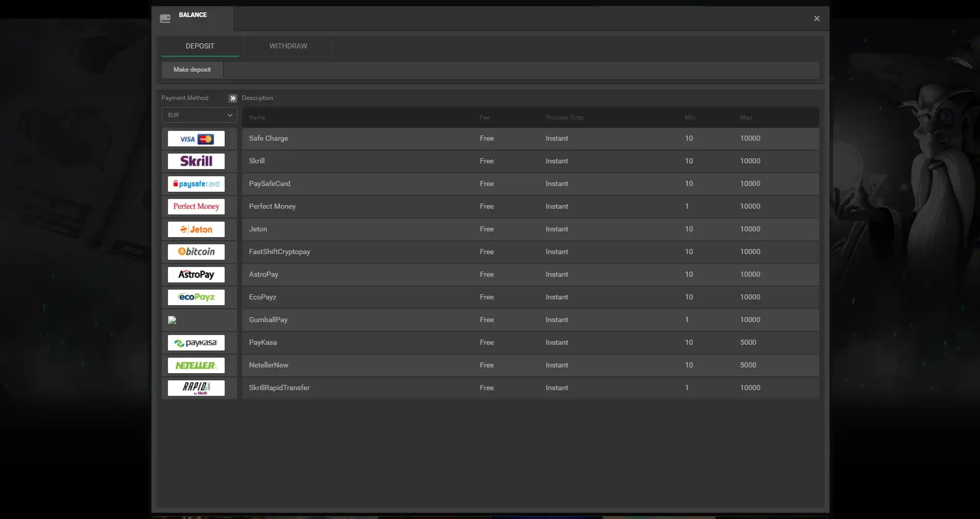
Task: Click the Make deposit button
Action: (192, 70)
